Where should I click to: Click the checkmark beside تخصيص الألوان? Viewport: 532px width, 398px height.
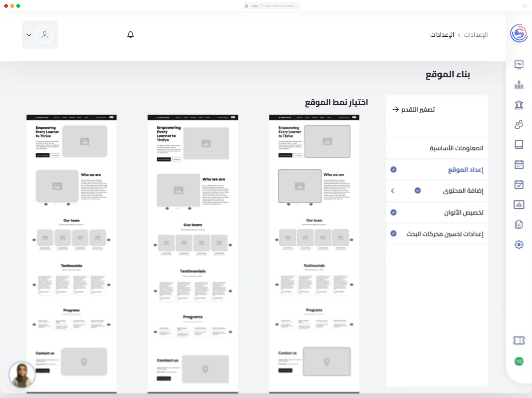(x=393, y=212)
